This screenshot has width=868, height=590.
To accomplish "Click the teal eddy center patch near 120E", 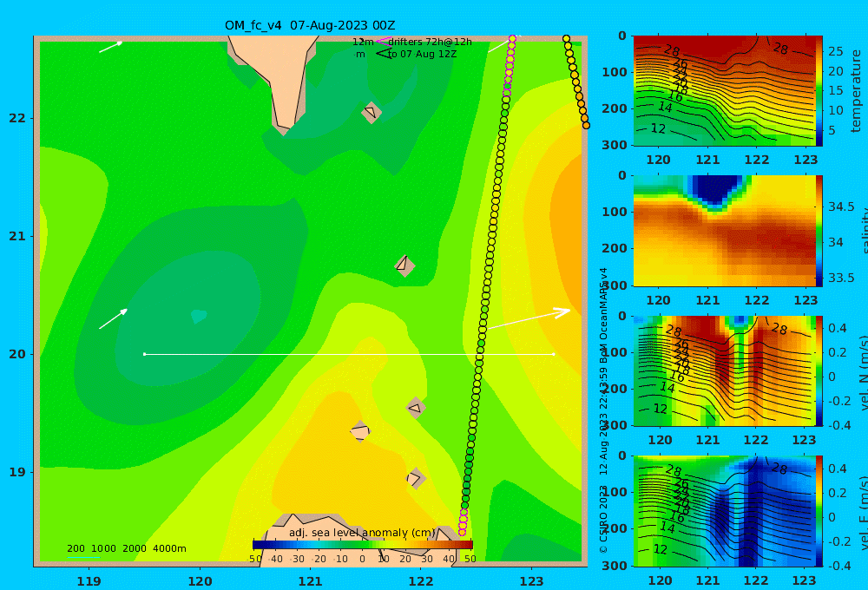I will pyautogui.click(x=198, y=316).
